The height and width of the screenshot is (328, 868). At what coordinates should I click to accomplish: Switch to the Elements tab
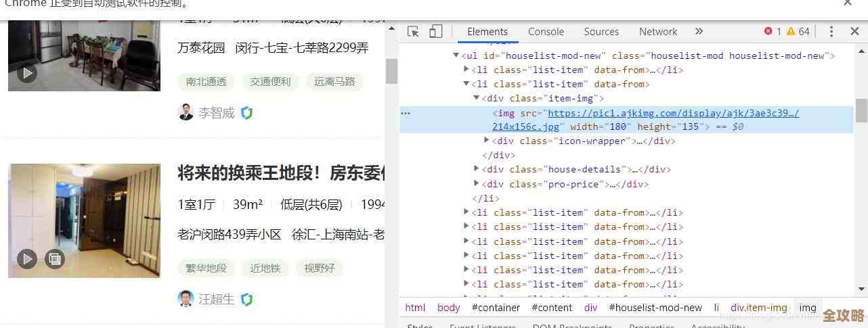click(x=487, y=32)
